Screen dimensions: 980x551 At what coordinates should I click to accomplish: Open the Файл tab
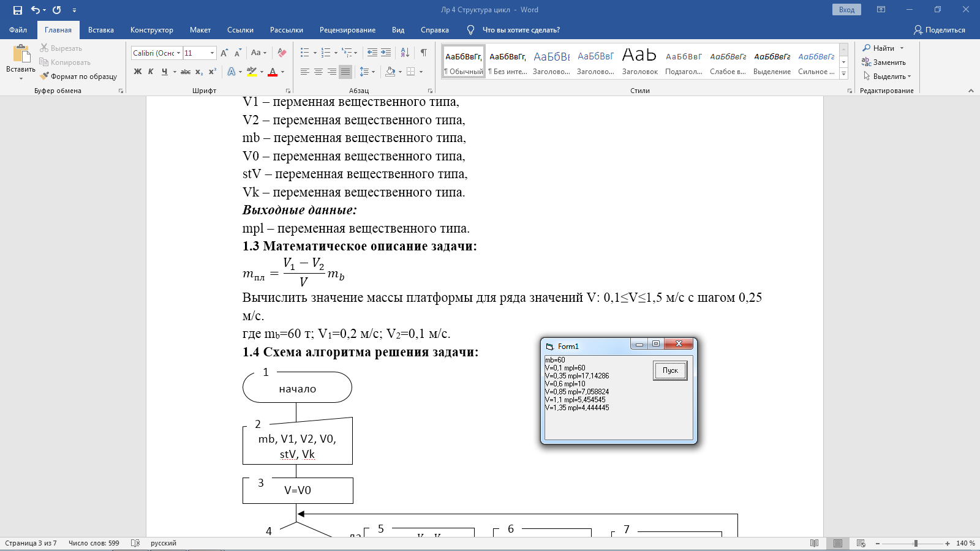point(18,30)
